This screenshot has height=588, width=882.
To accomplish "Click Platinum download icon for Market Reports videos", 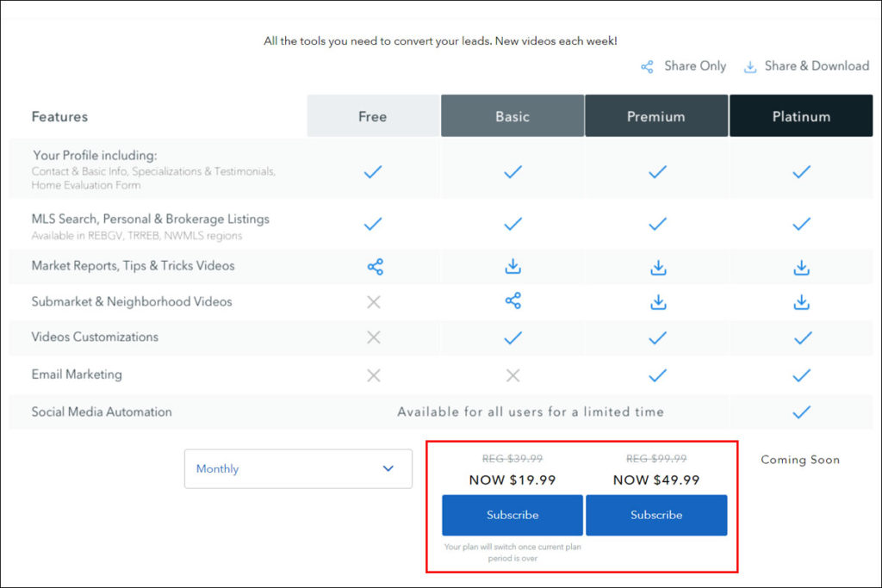I will pos(801,267).
